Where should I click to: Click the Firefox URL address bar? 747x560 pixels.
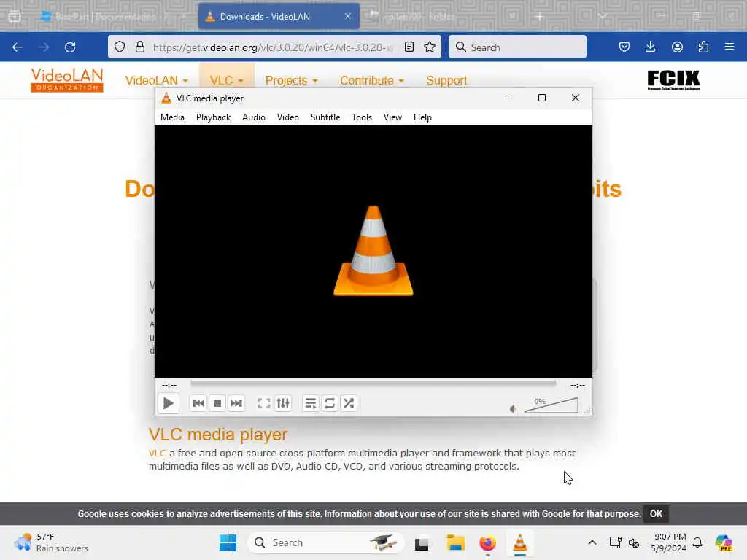click(x=274, y=47)
